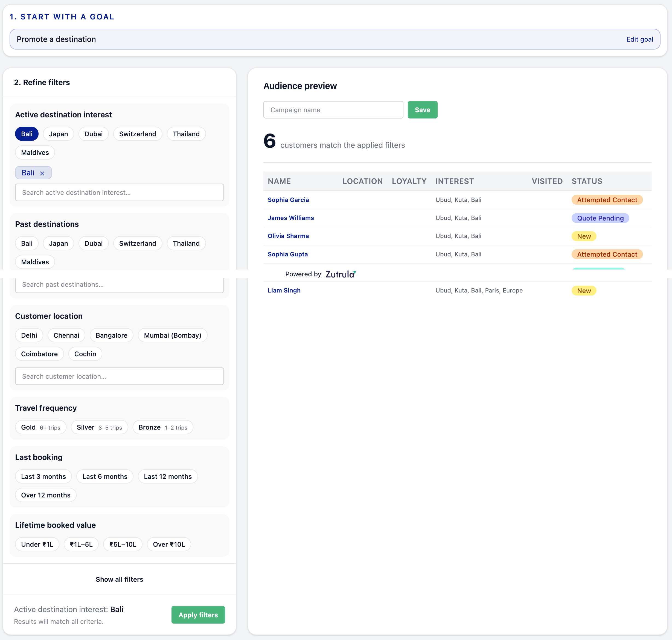Choose Over 12 months last booking
The image size is (672, 640).
click(46, 495)
